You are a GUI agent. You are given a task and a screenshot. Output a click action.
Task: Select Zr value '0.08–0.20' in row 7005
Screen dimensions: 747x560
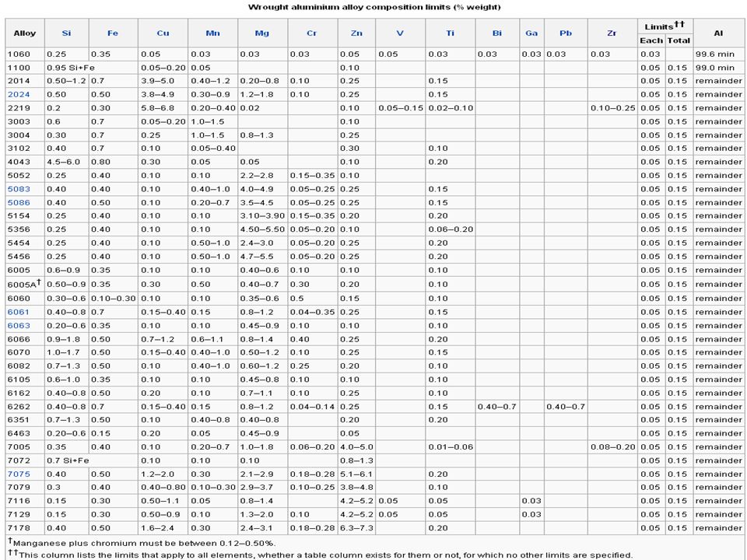(x=612, y=446)
